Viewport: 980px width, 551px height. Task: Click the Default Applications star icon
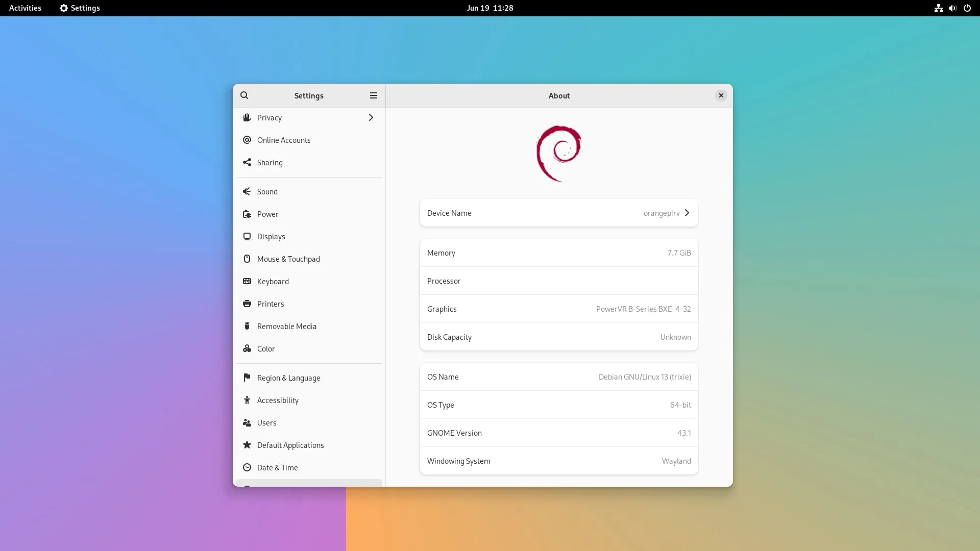click(247, 445)
